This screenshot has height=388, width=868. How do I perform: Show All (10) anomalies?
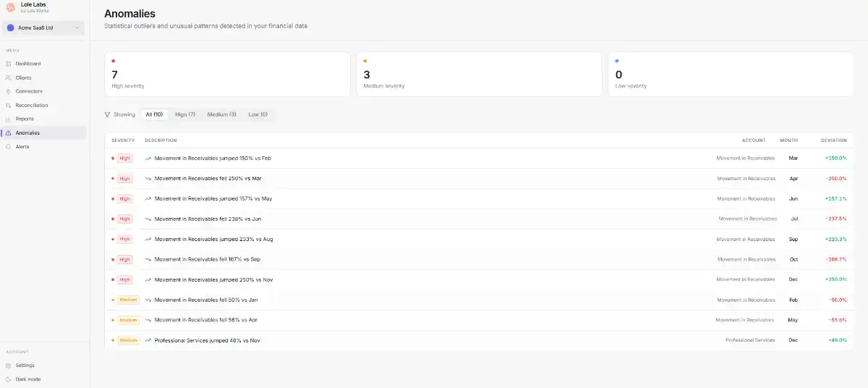[x=154, y=114]
